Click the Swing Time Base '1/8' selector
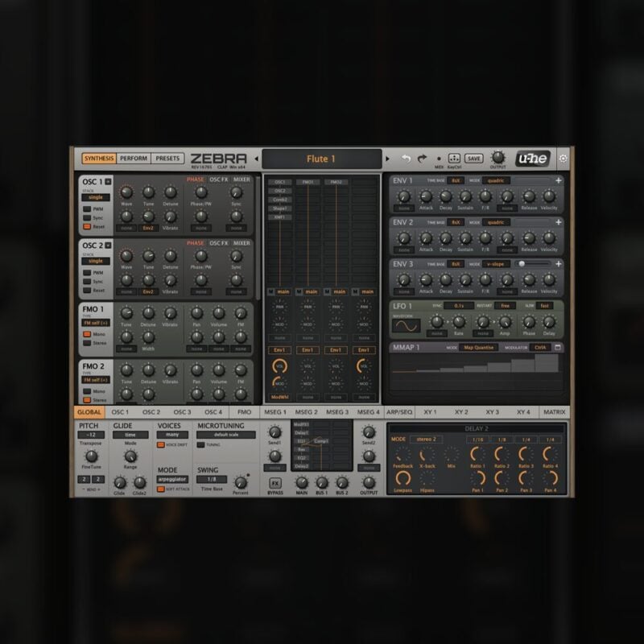 tap(212, 479)
